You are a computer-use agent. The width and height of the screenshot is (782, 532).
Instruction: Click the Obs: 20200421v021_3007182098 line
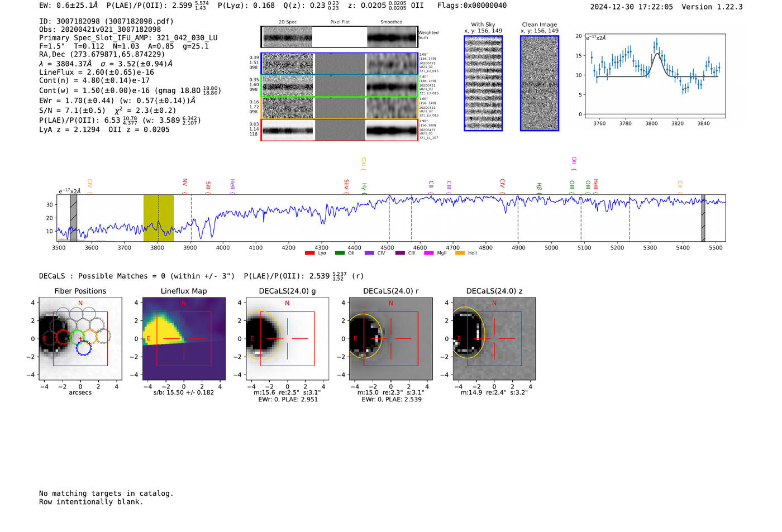pyautogui.click(x=100, y=30)
